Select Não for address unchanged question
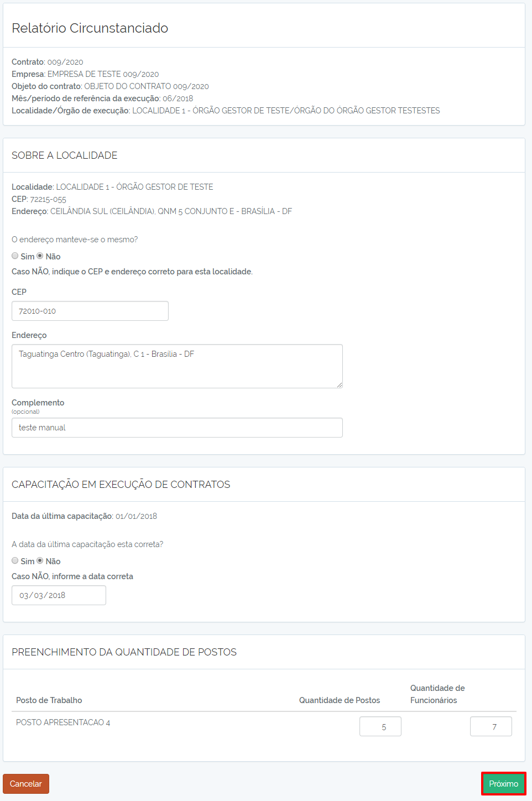Screen dimensions: 532x801 pos(40,256)
